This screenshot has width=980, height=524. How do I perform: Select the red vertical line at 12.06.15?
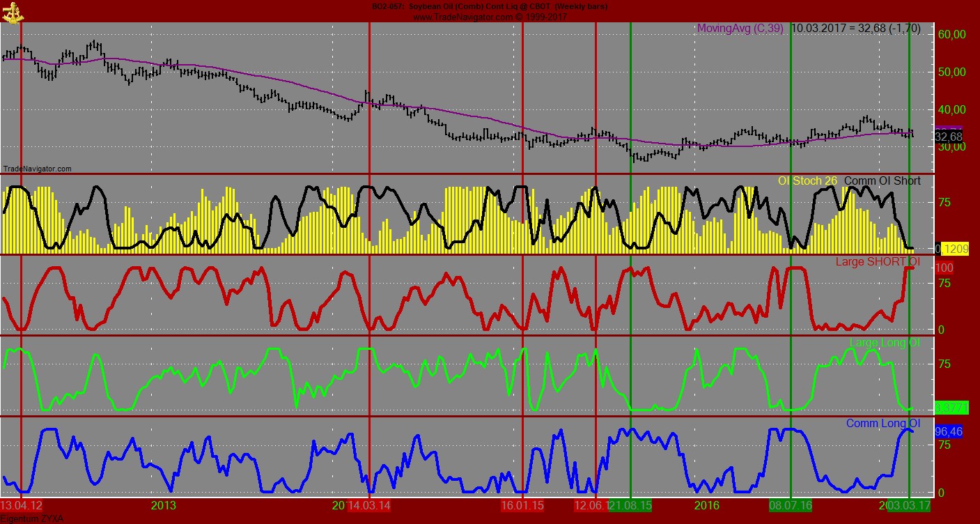(x=596, y=279)
